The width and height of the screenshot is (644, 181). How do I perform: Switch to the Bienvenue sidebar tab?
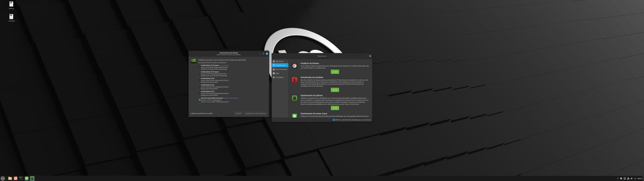coord(279,61)
